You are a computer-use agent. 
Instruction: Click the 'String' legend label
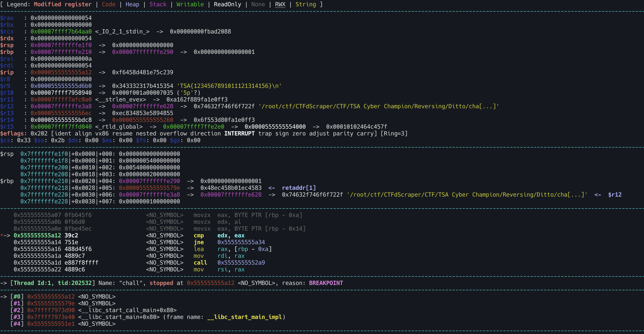pyautogui.click(x=305, y=4)
